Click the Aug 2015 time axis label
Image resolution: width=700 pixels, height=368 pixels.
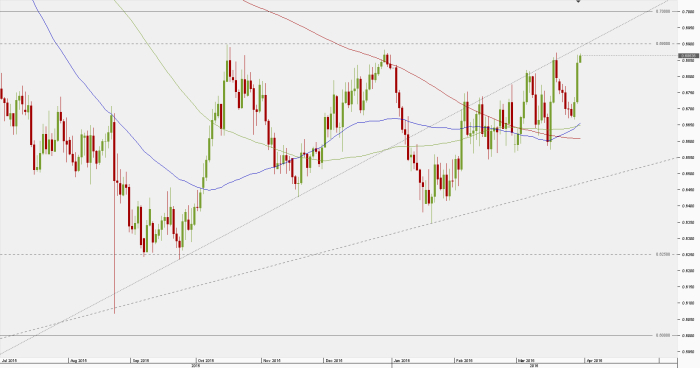coord(78,360)
